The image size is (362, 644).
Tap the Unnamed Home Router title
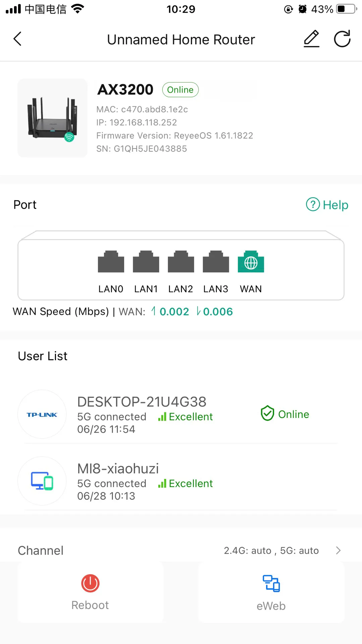(181, 40)
